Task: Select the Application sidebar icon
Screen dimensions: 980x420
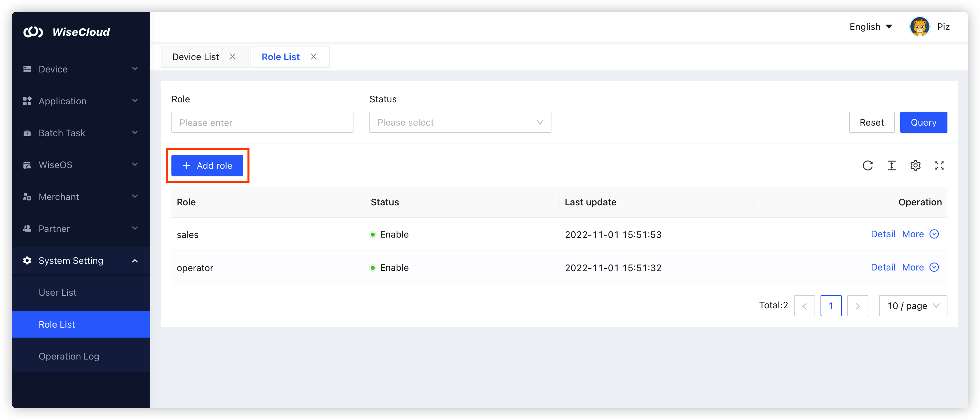Action: coord(27,101)
